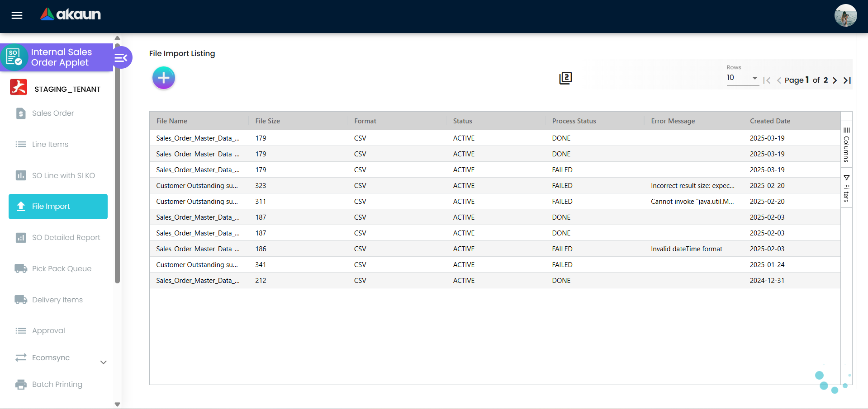This screenshot has width=868, height=409.
Task: Click the multi-select copy icon above table
Action: tap(565, 78)
